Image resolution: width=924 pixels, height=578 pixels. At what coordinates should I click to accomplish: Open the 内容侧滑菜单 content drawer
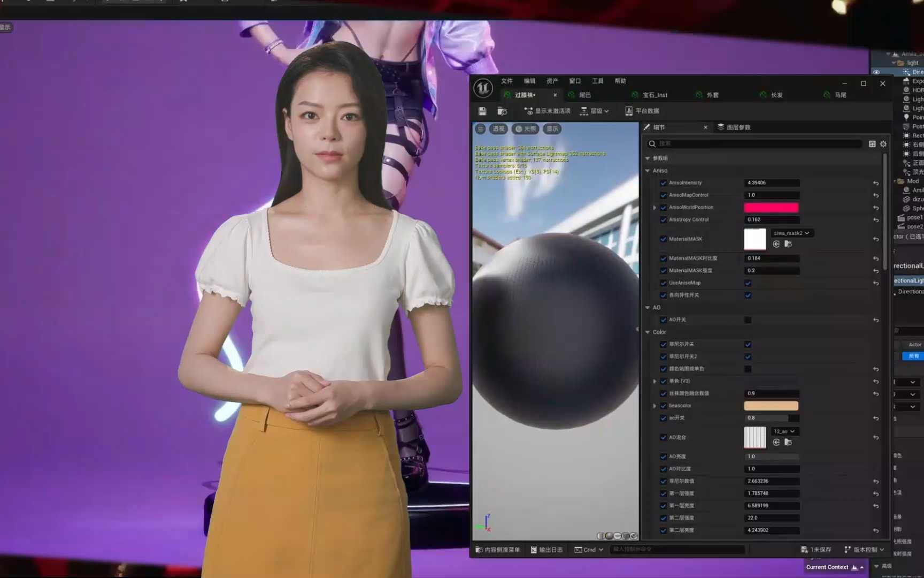coord(498,550)
